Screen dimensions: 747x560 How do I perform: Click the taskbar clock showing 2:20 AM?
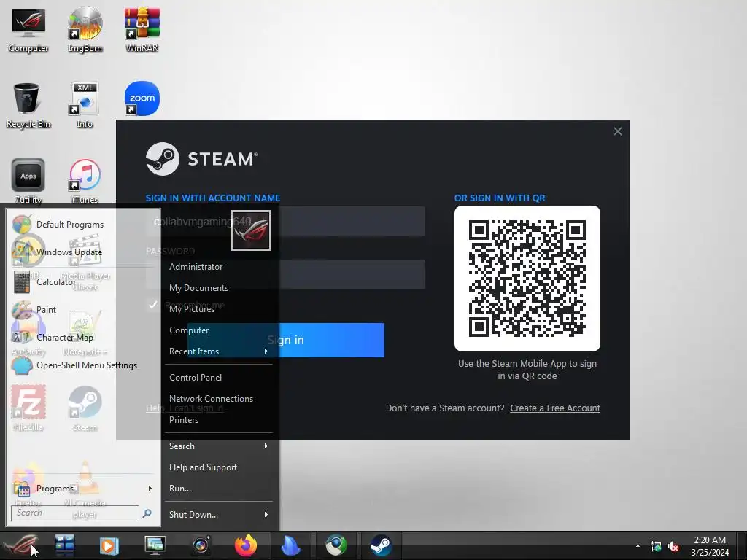[x=710, y=546]
